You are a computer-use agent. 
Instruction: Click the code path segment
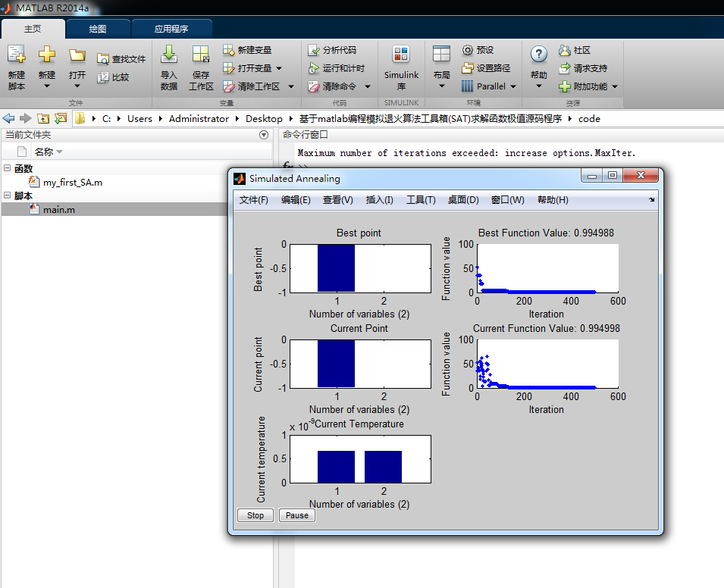click(589, 119)
